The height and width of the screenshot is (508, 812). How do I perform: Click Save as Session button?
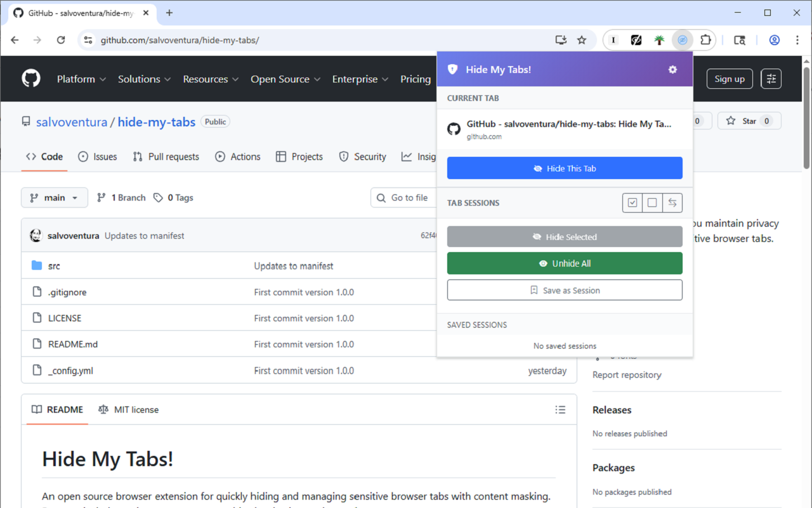point(565,290)
